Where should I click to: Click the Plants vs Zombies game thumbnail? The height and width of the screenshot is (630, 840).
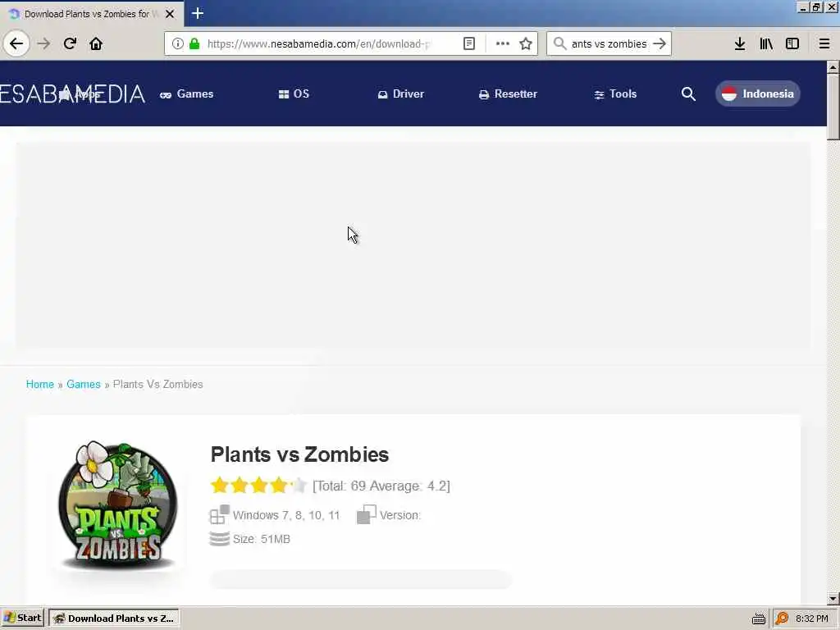pos(118,504)
